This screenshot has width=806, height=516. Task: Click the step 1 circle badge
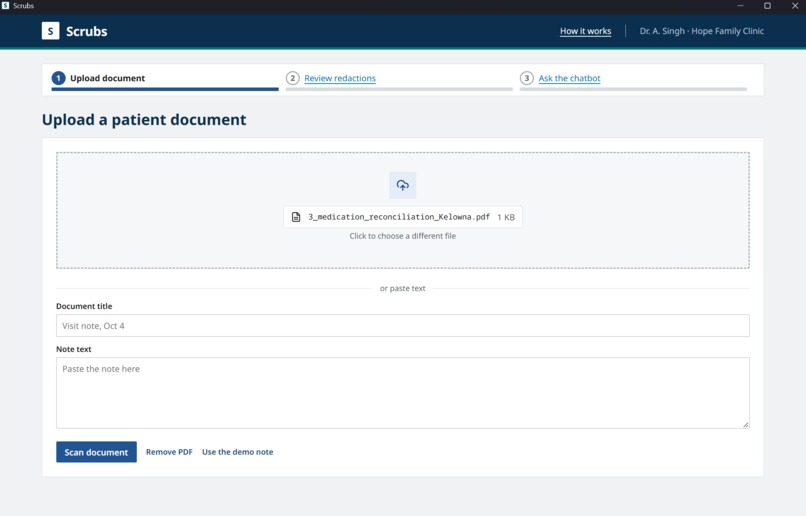58,78
